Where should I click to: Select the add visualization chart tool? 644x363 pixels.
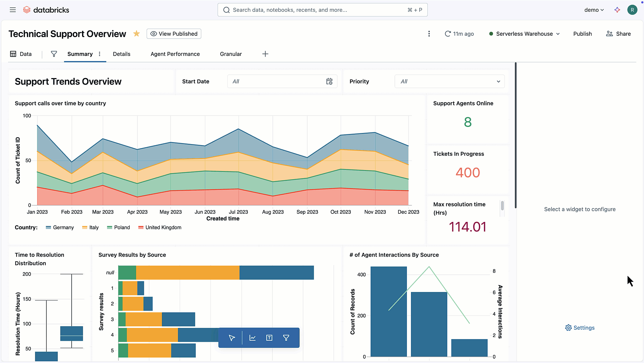(x=253, y=338)
